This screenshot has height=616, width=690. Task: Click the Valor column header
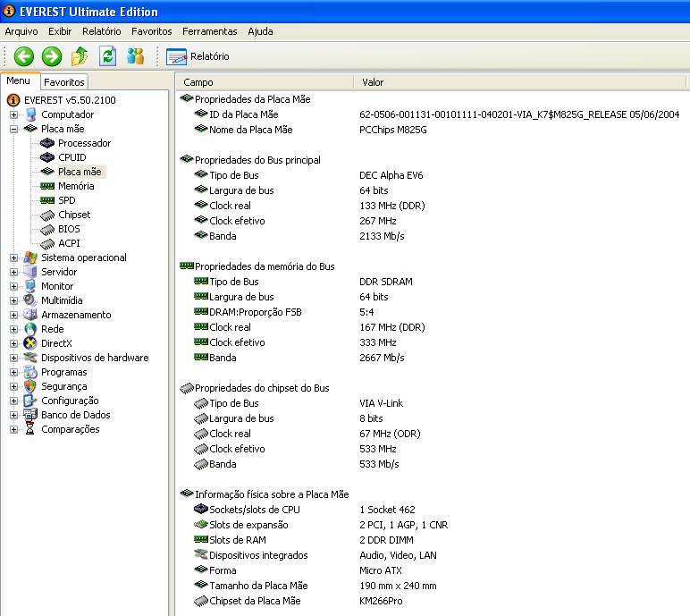[x=520, y=82]
